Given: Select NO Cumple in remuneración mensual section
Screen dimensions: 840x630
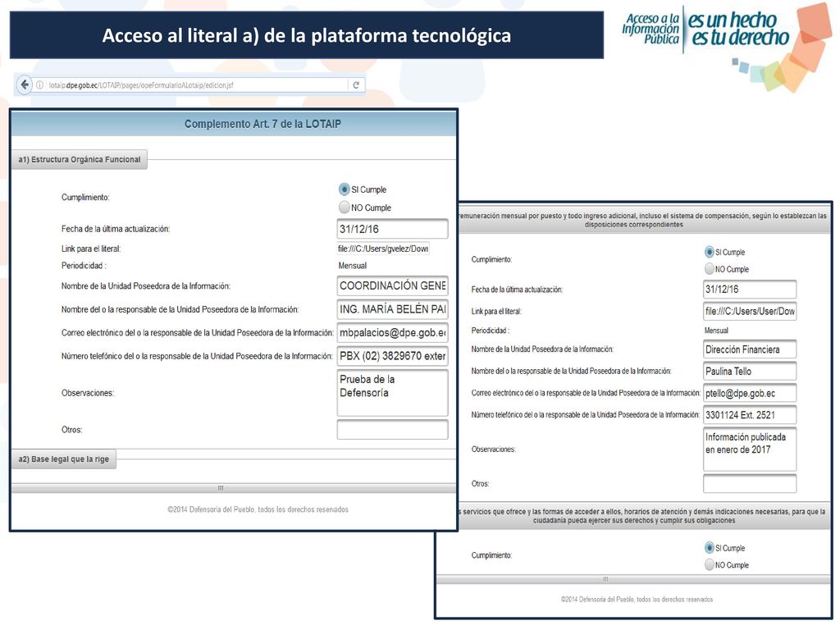Looking at the screenshot, I should pyautogui.click(x=710, y=269).
